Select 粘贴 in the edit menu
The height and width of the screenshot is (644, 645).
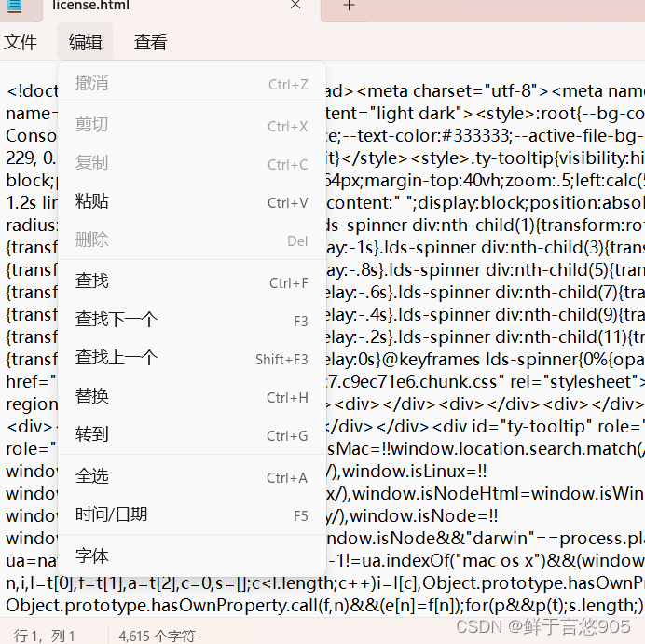[192, 202]
